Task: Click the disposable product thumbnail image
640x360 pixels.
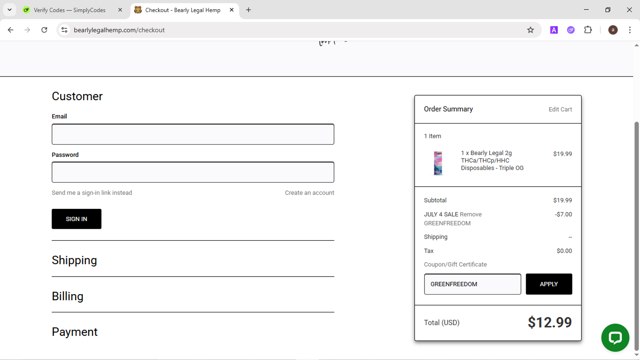Action: (438, 163)
